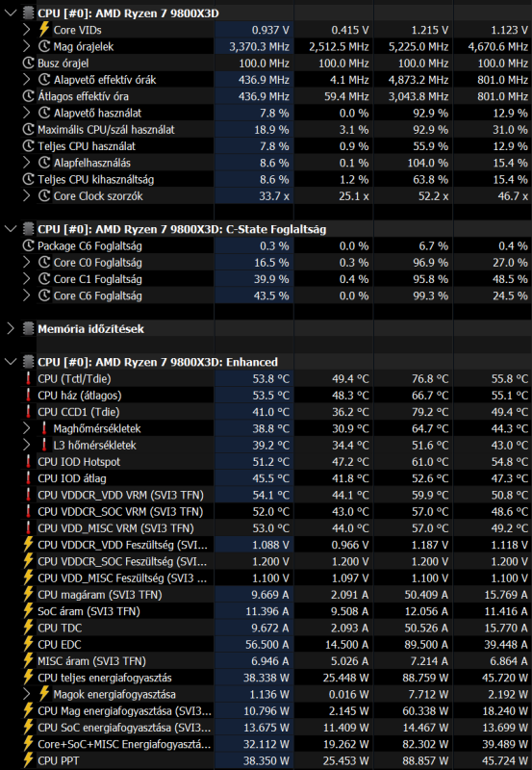Click the chip icon of Memória időzítések
The image size is (532, 770).
pos(29,329)
